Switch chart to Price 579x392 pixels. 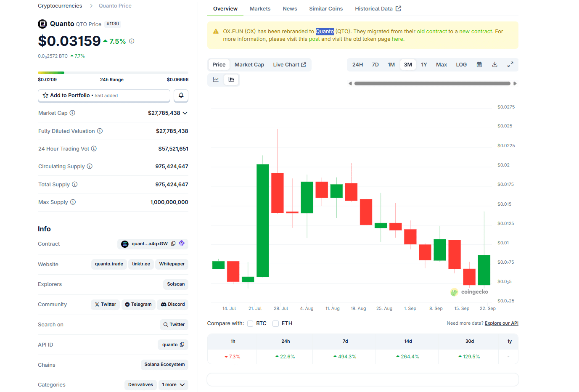point(219,64)
